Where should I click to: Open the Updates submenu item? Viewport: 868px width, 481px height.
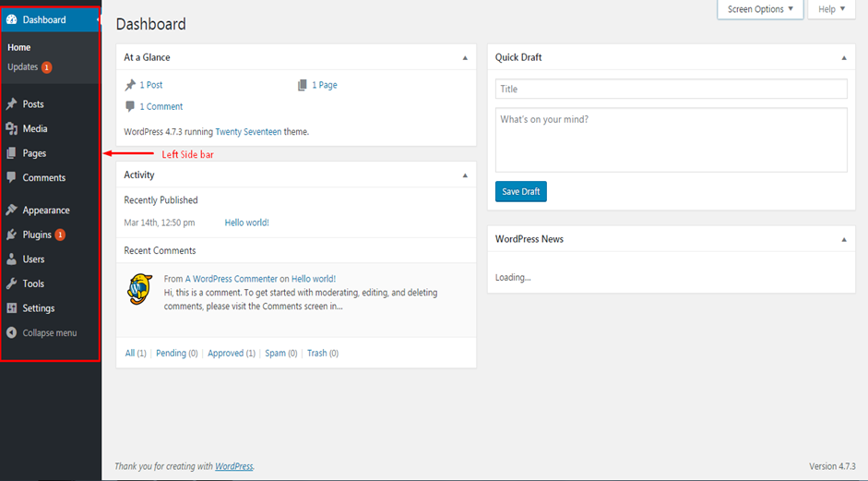[x=23, y=67]
